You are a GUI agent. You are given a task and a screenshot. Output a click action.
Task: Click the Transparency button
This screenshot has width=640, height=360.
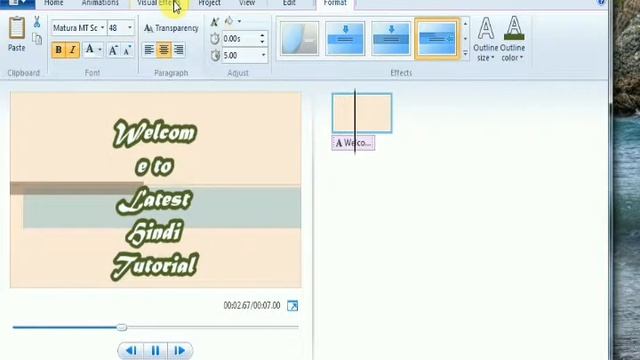(171, 28)
